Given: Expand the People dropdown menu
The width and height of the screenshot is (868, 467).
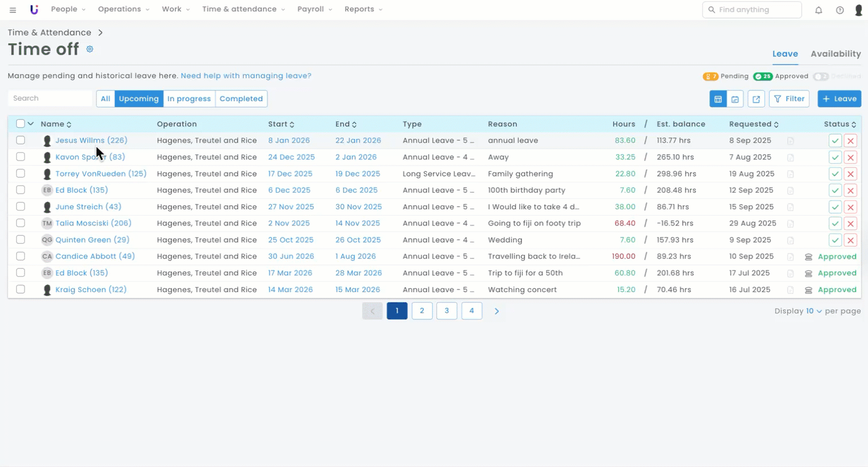Looking at the screenshot, I should tap(68, 9).
